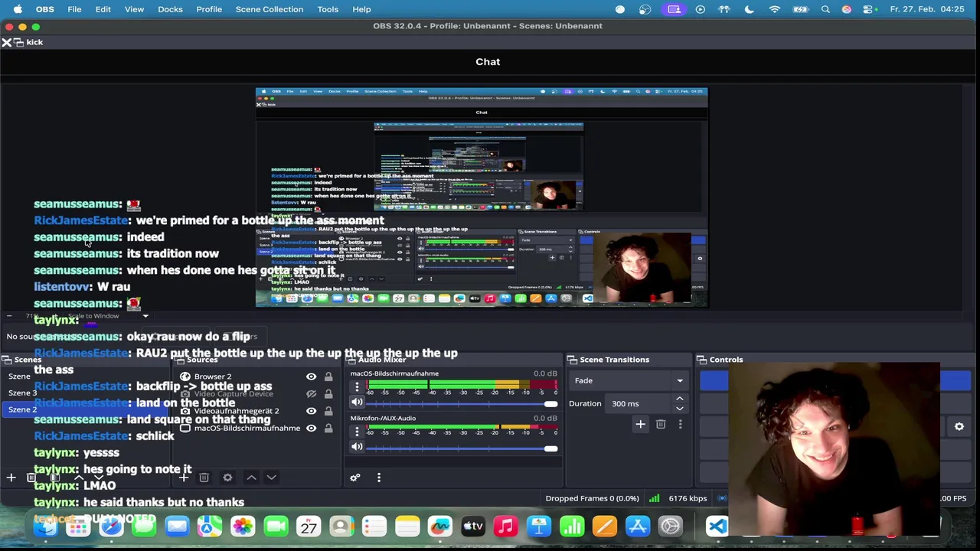Move selected source up
The image size is (980, 551).
251,478
